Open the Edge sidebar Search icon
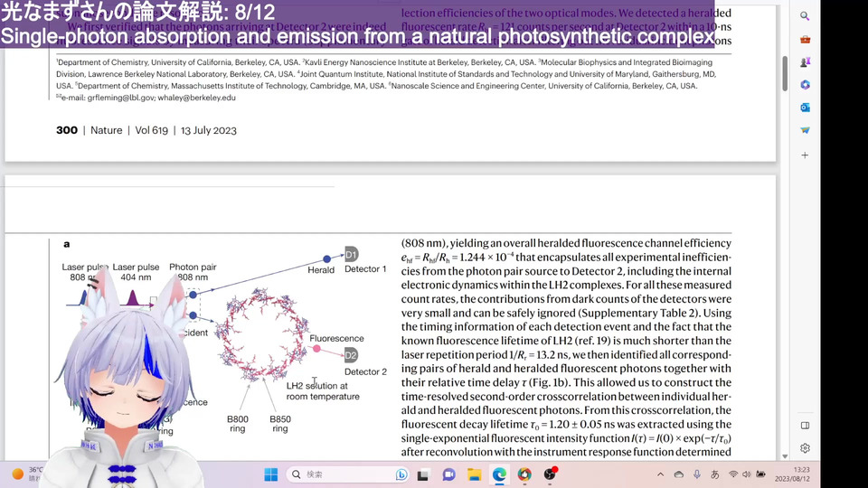This screenshot has height=488, width=868. coord(805,16)
